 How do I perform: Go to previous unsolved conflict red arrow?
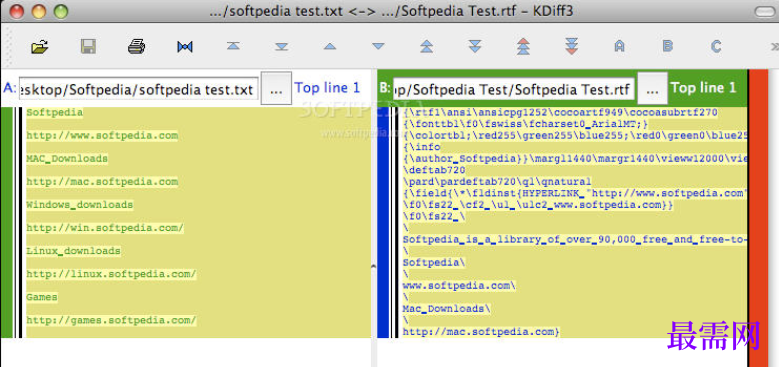tap(523, 46)
